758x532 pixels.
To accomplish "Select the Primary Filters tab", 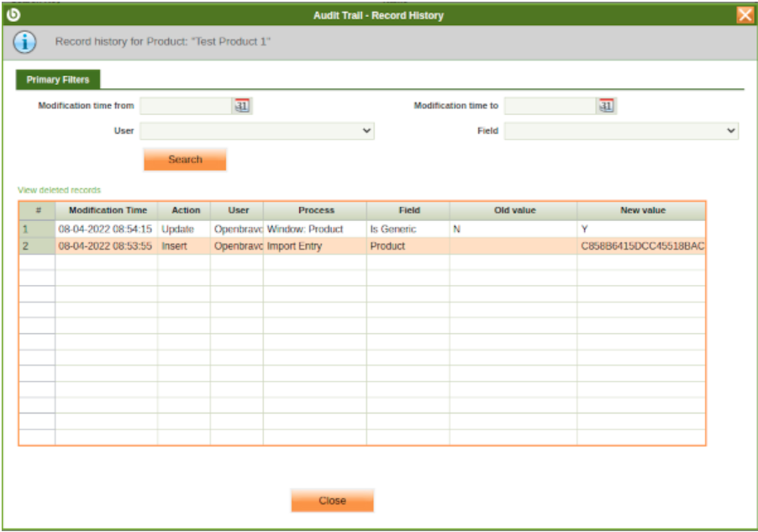I will pos(58,80).
